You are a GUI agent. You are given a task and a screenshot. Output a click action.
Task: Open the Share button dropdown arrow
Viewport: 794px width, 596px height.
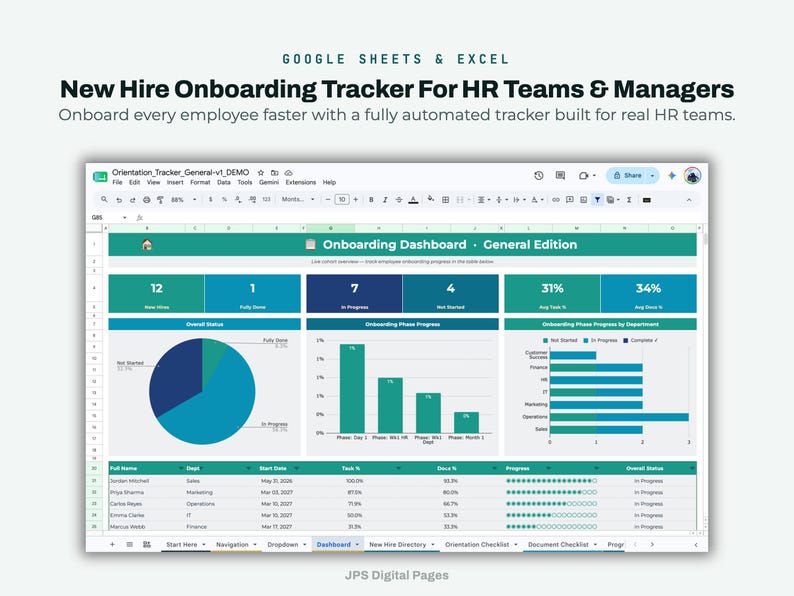[x=652, y=176]
